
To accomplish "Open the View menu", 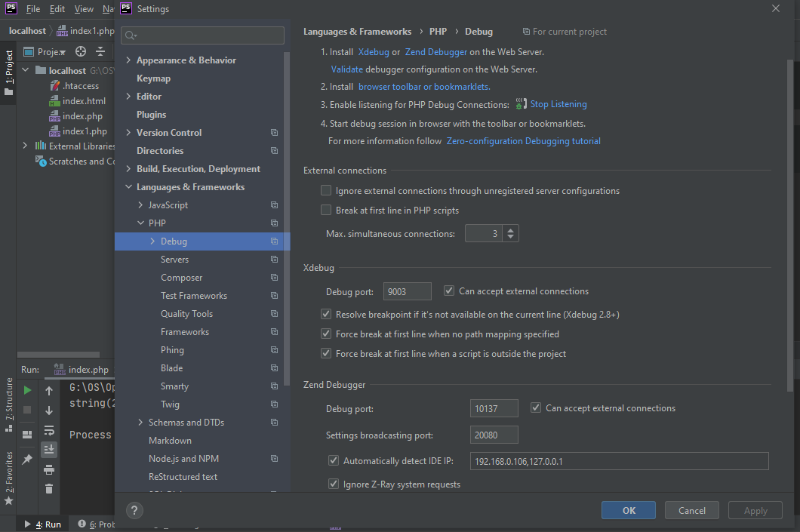I will pos(84,8).
